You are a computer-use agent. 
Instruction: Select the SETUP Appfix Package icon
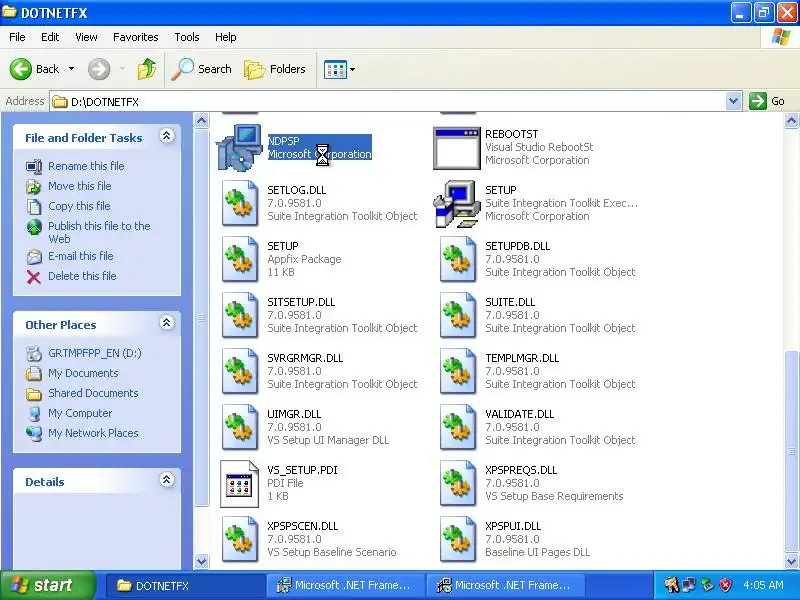[x=239, y=260]
